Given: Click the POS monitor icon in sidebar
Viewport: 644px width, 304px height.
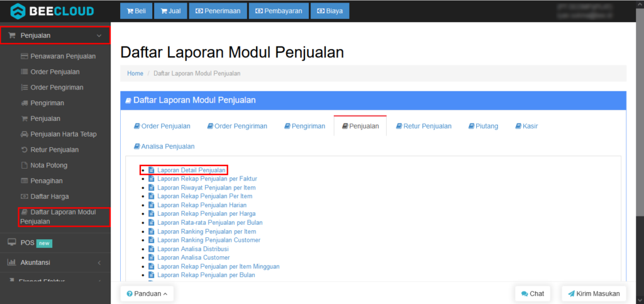Looking at the screenshot, I should click(x=11, y=242).
